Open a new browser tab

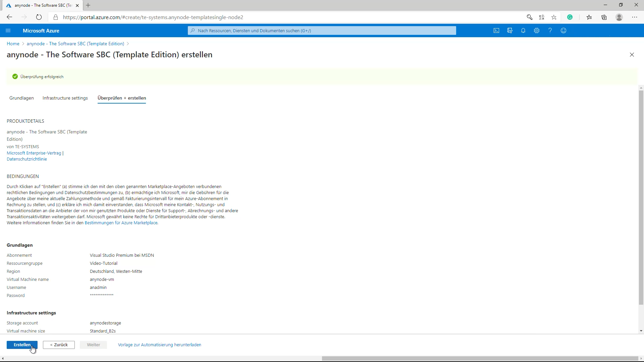[88, 5]
